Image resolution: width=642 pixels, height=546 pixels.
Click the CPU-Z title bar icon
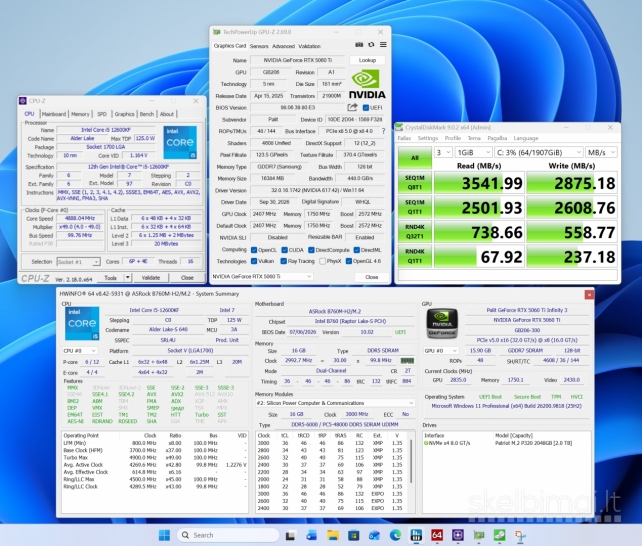click(x=23, y=101)
